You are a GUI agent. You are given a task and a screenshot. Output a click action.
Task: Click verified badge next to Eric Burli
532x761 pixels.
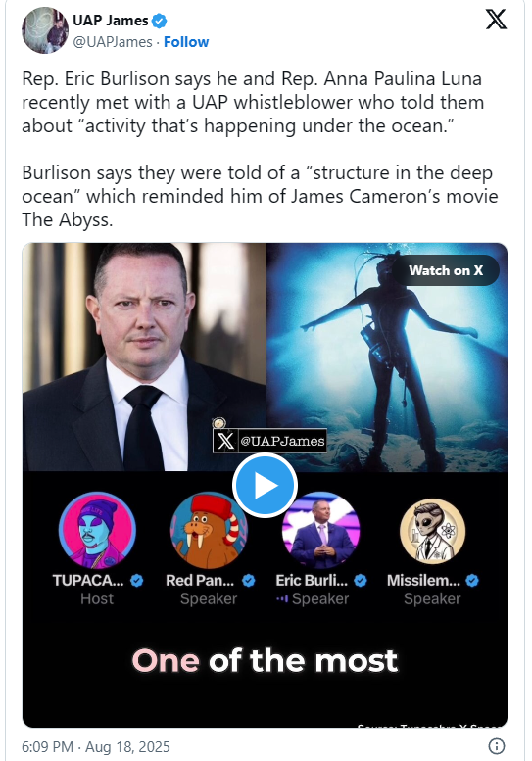[361, 581]
